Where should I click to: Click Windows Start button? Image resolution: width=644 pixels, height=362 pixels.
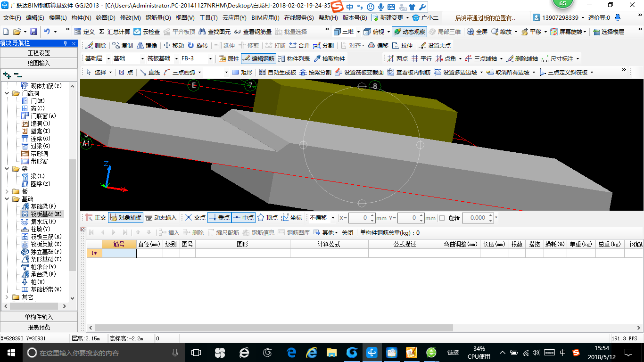[11, 353]
